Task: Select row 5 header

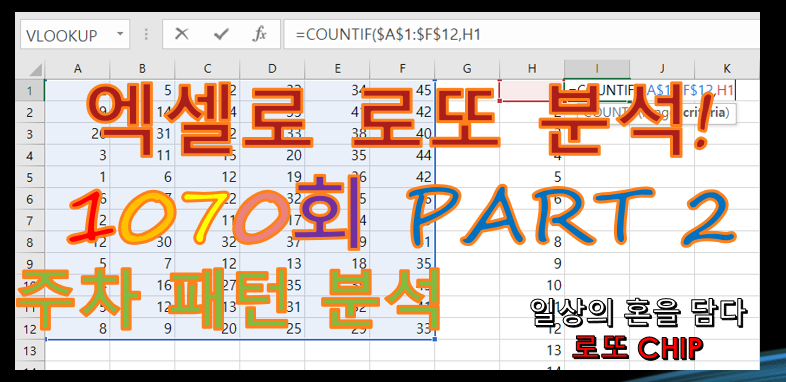Action: (x=30, y=177)
